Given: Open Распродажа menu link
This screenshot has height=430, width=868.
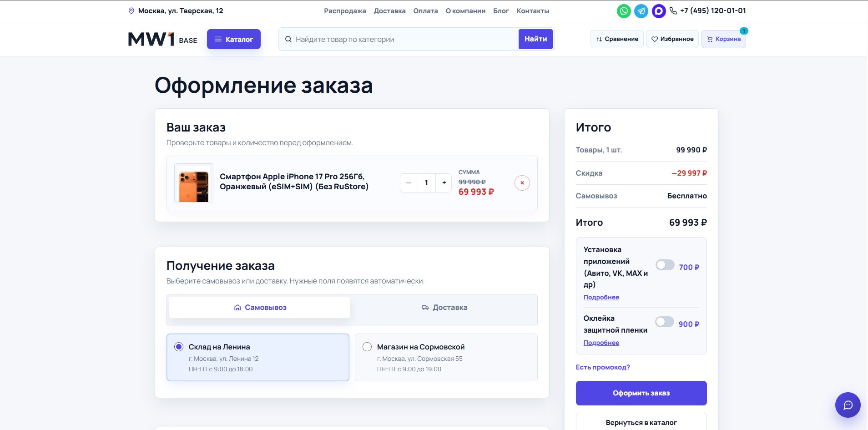Looking at the screenshot, I should [345, 11].
